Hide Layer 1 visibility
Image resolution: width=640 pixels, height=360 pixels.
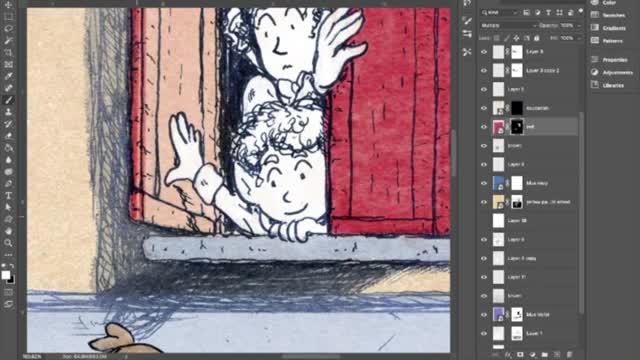point(484,333)
